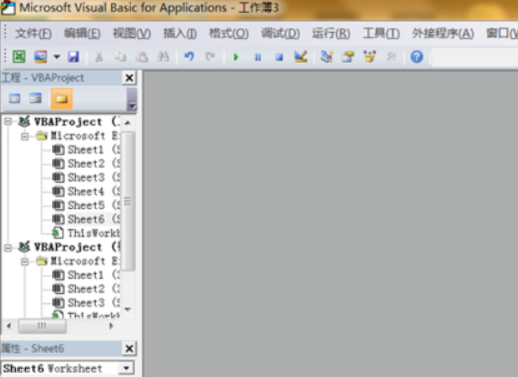Image resolution: width=518 pixels, height=377 pixels.
Task: Click the Cut scissors icon
Action: (x=99, y=57)
